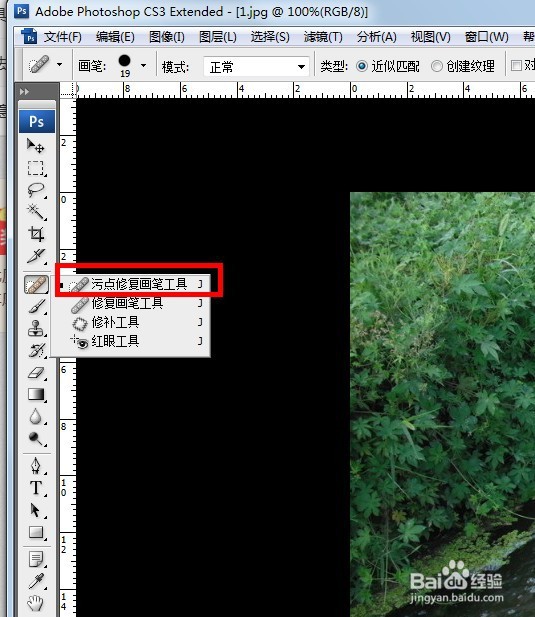
Task: Select the Hand tool
Action: pos(36,603)
